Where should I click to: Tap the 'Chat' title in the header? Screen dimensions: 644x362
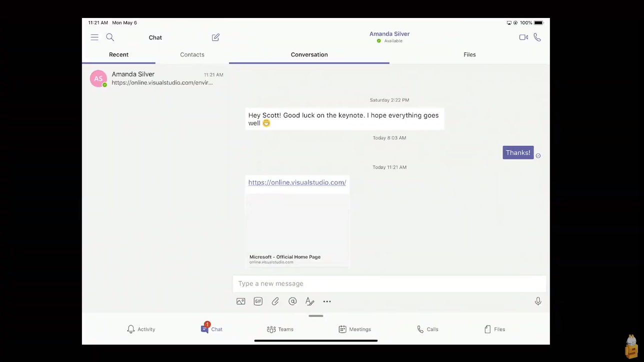point(155,37)
